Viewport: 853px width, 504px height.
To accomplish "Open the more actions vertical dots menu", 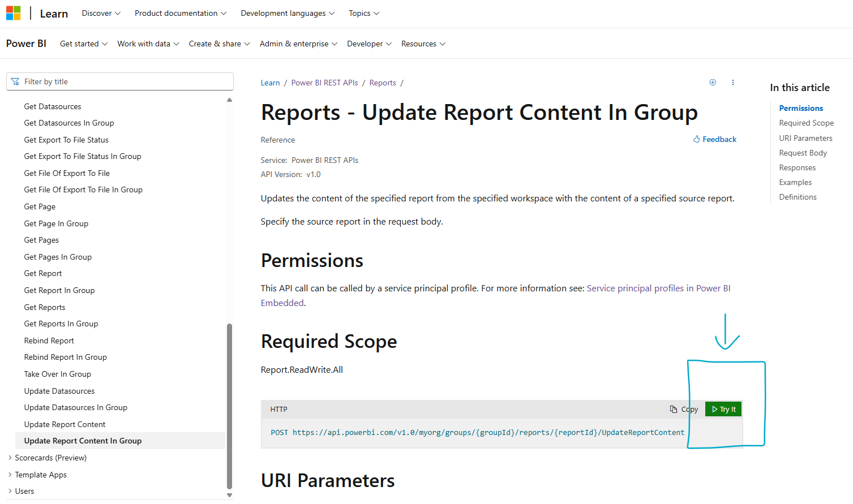I will click(732, 83).
